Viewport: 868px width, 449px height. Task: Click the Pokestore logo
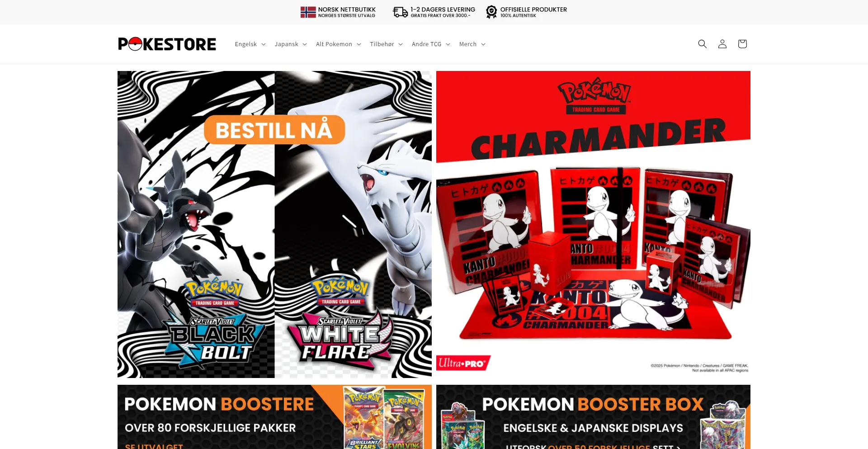pos(167,44)
